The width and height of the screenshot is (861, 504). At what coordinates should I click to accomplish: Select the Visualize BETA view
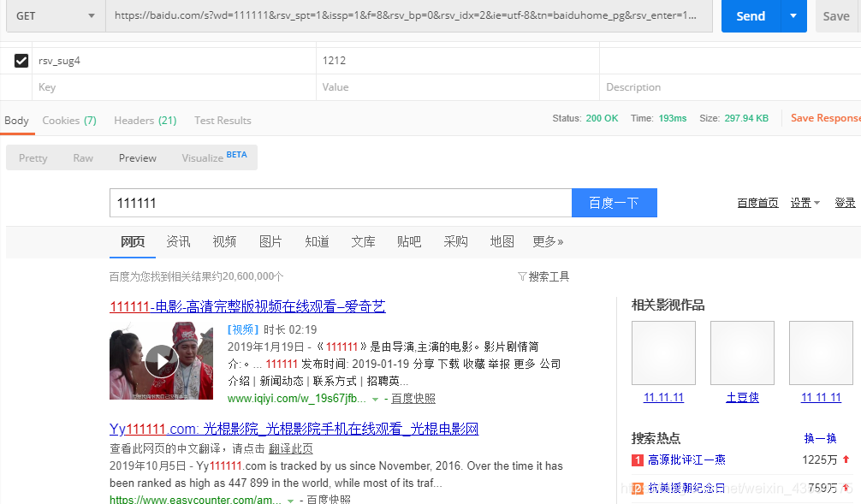(x=214, y=157)
